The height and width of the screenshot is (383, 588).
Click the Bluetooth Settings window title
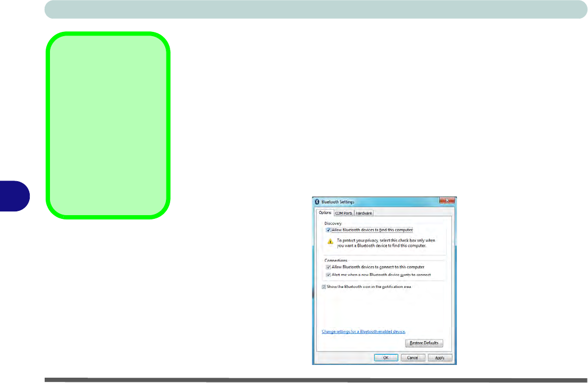[x=338, y=202]
